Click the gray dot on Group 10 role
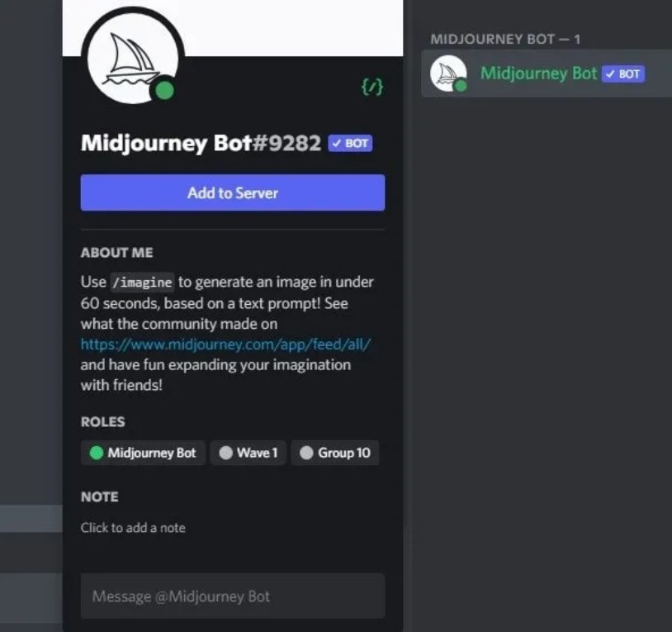672x632 pixels. [x=306, y=453]
